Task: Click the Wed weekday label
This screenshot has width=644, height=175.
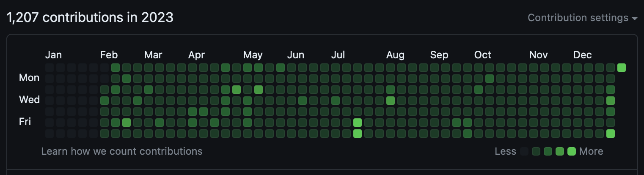Action: pos(30,100)
